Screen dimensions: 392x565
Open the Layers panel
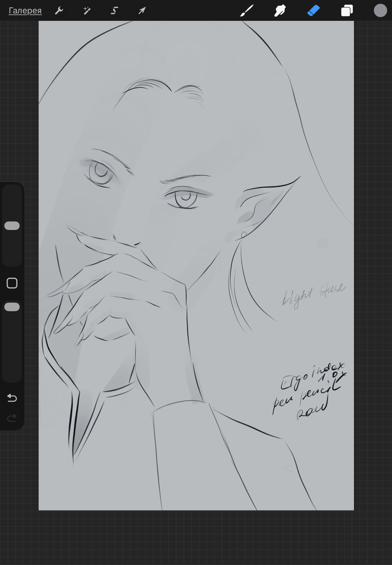pyautogui.click(x=347, y=11)
